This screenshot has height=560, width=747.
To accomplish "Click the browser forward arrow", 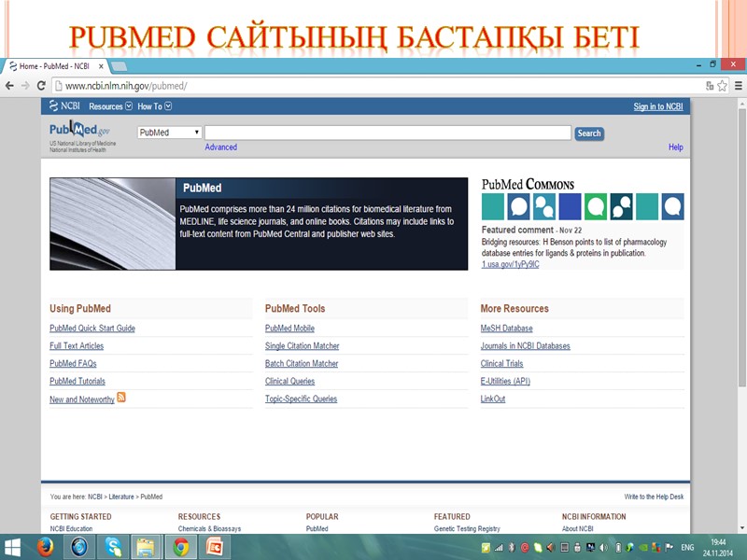I will (x=25, y=86).
